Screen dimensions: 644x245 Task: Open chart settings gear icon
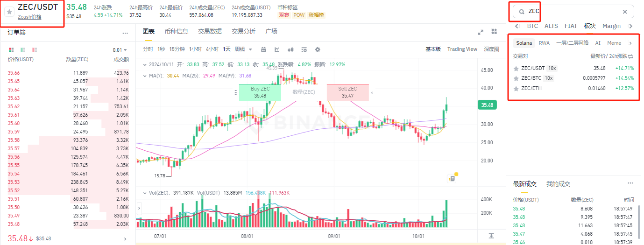(x=318, y=49)
